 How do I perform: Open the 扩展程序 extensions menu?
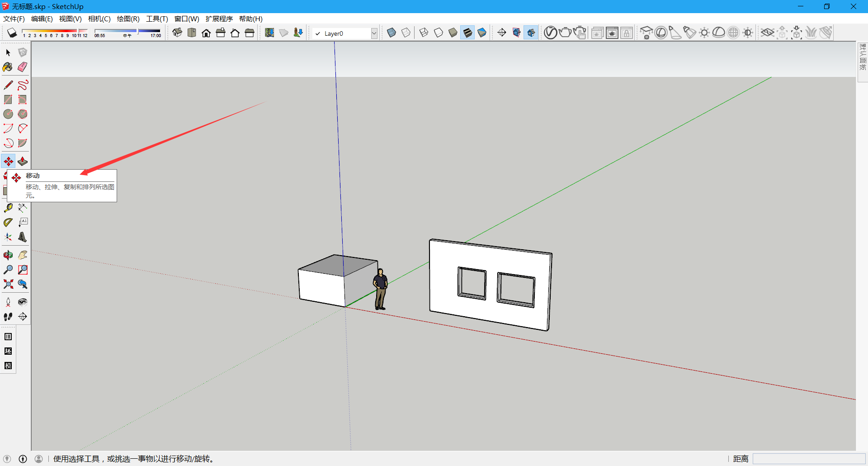click(219, 19)
